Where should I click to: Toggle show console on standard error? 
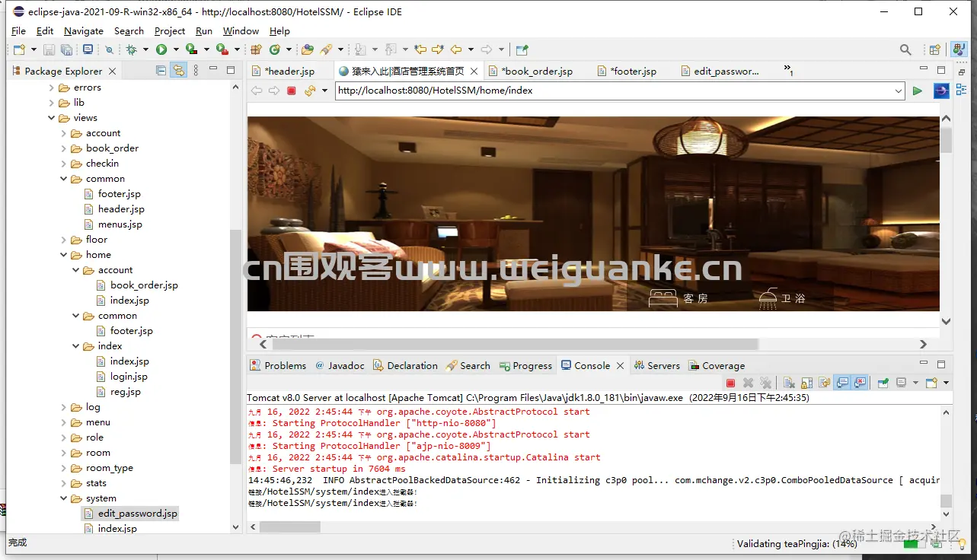(860, 383)
